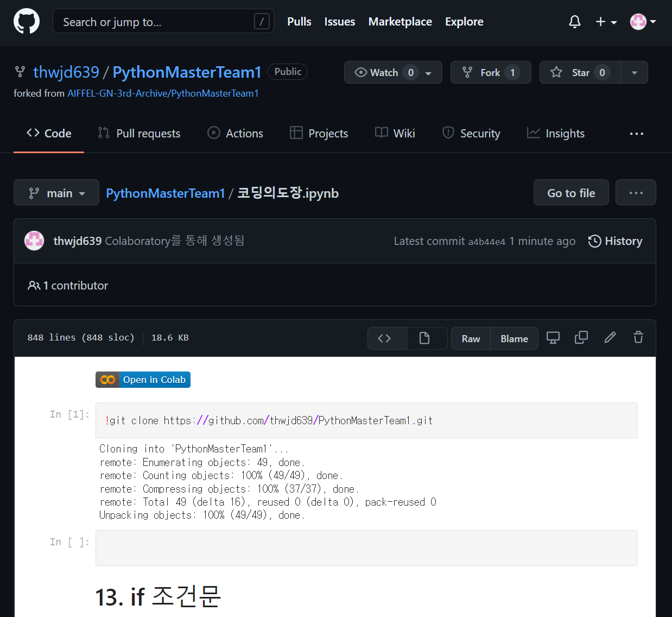672x617 pixels.
Task: Open notifications via the bell icon
Action: coord(575,22)
